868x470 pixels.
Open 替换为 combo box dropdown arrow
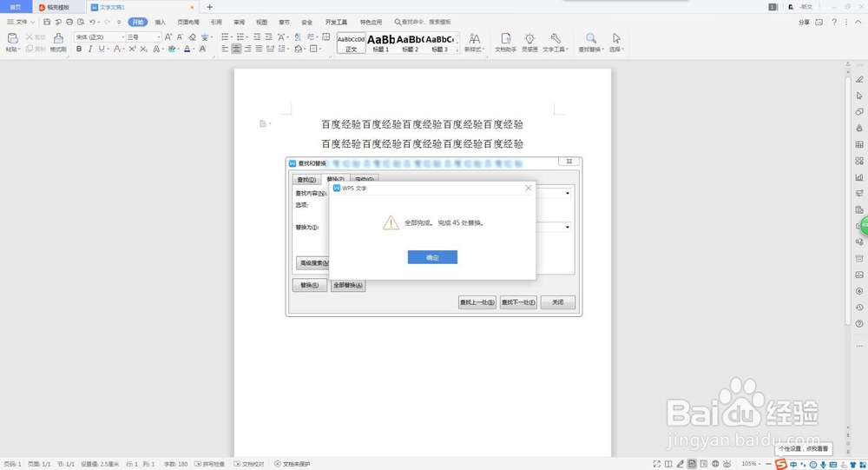coord(568,228)
